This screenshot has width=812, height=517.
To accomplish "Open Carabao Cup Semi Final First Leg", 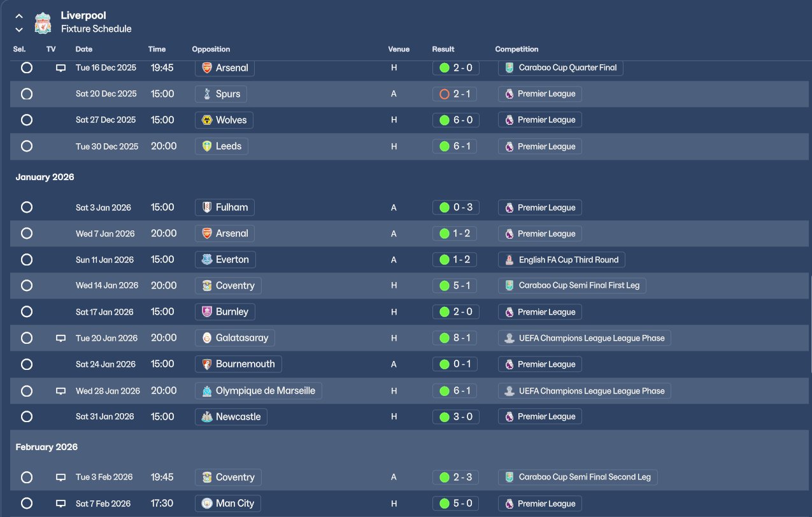I will click(x=572, y=285).
